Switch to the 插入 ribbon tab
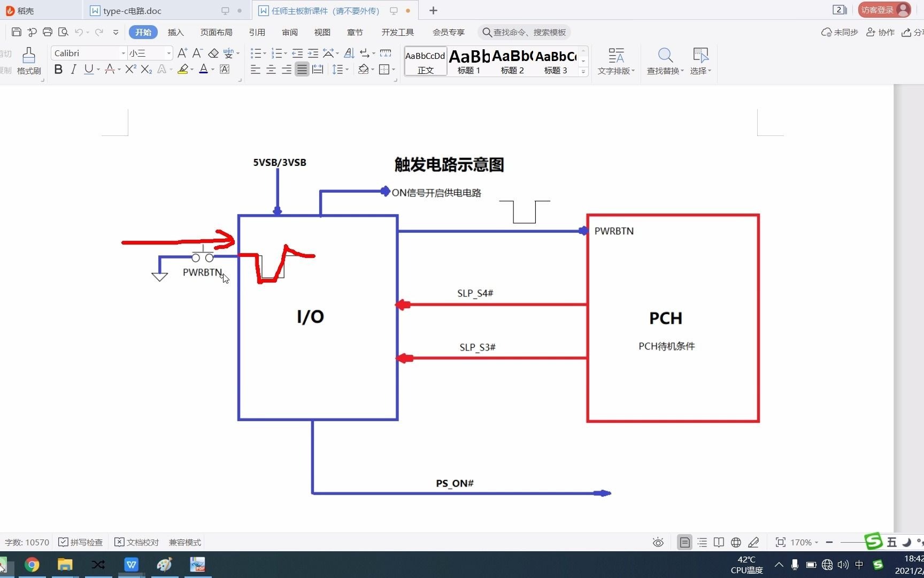 (175, 32)
